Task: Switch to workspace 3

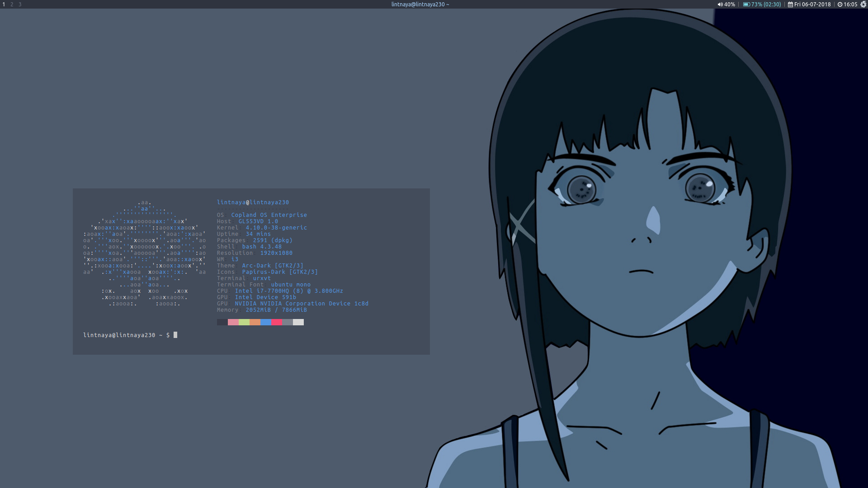Action: click(20, 5)
